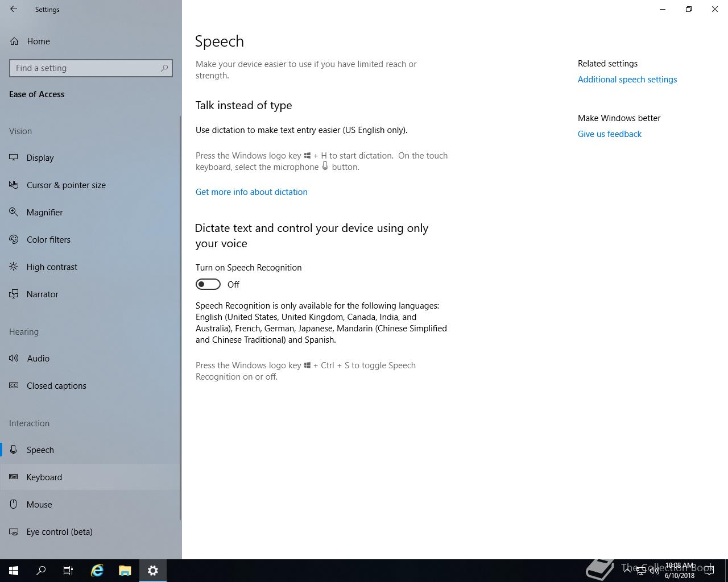Screen dimensions: 728x582
Task: Open Closed captions settings
Action: click(91, 386)
